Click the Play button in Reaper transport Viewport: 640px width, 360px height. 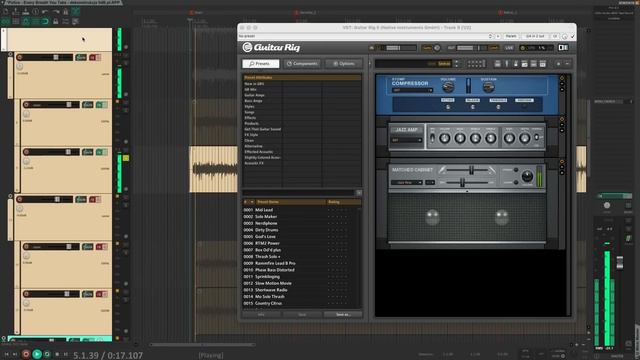[x=37, y=354]
